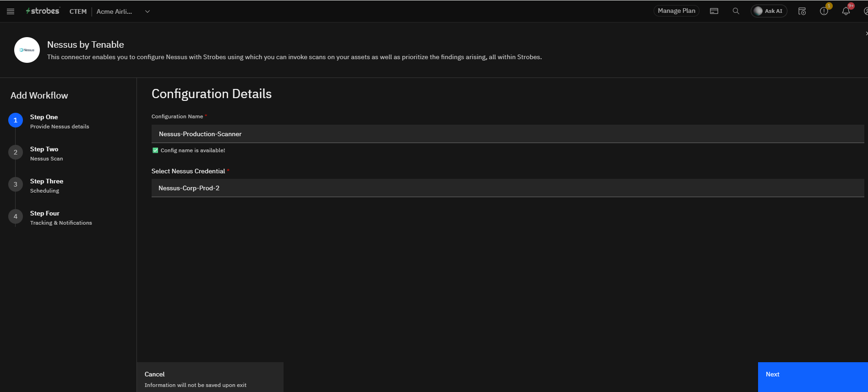Click the 'Select Nessus Credential' label

point(188,171)
